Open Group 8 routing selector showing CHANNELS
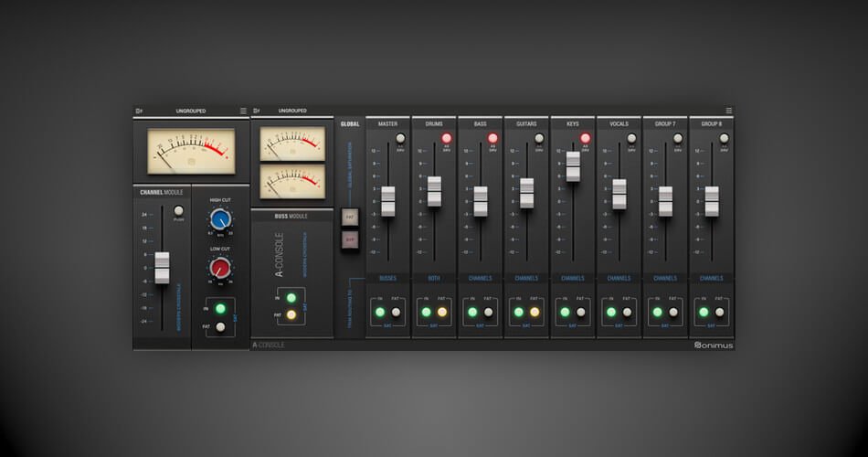868x457 pixels. [x=712, y=278]
